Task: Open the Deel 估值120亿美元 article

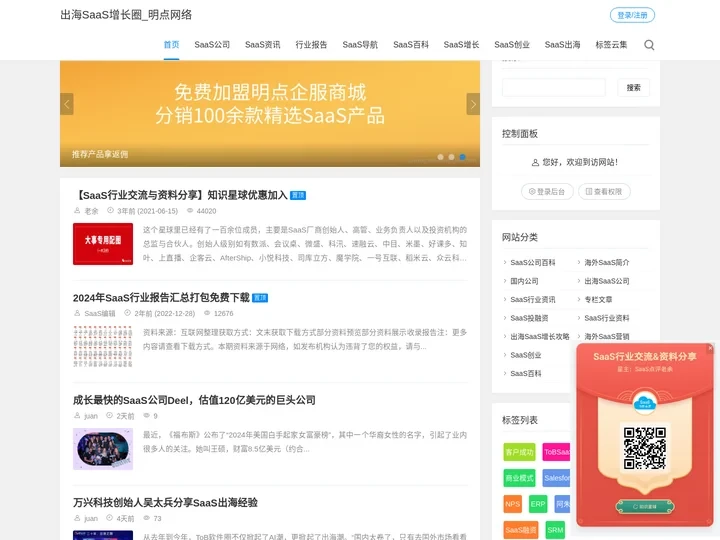Action: [x=194, y=400]
